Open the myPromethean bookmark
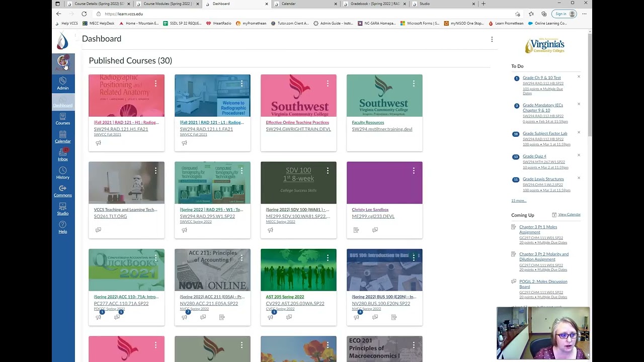 pyautogui.click(x=251, y=23)
